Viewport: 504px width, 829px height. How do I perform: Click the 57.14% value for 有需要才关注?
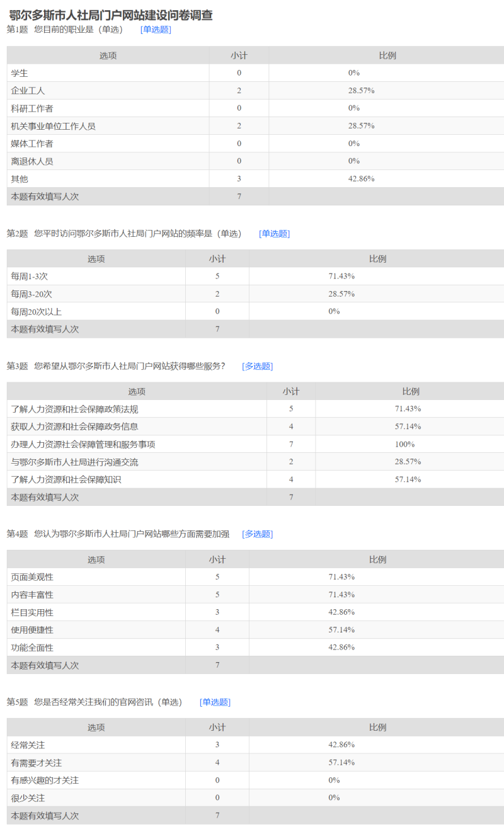click(x=341, y=763)
